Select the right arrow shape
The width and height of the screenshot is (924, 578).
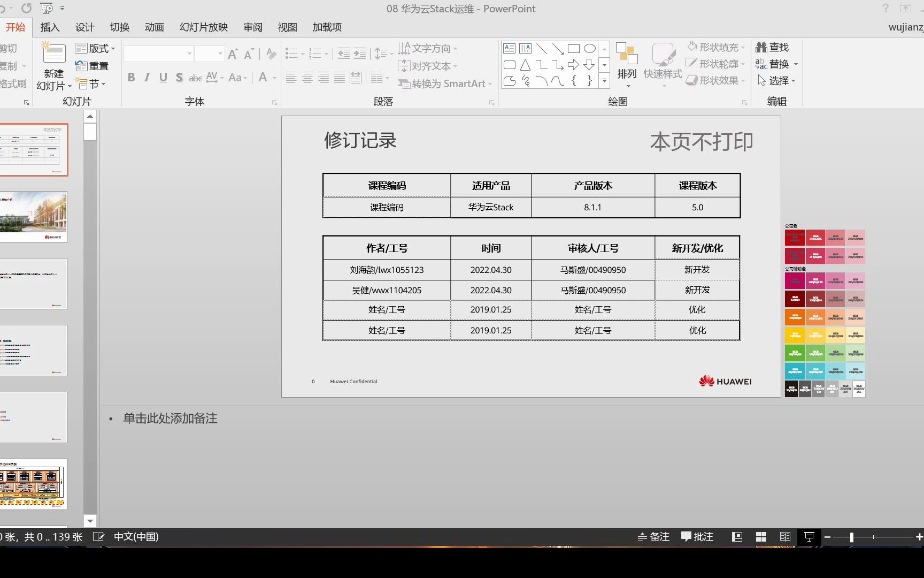point(574,65)
